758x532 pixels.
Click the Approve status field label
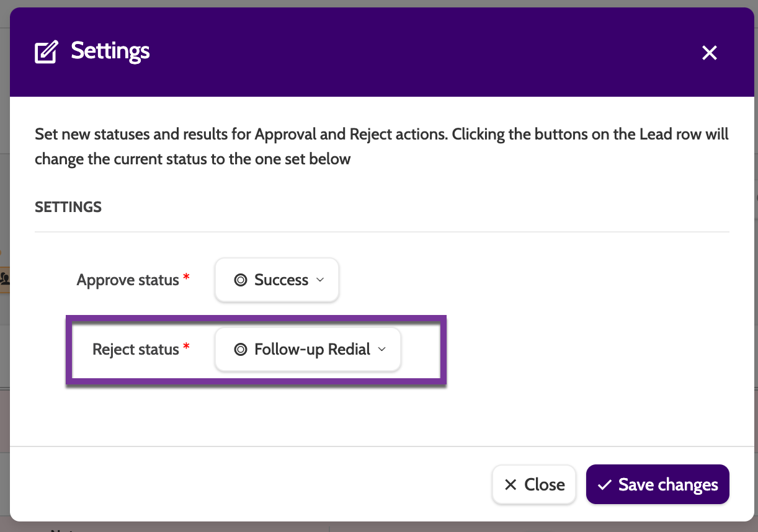pyautogui.click(x=128, y=280)
